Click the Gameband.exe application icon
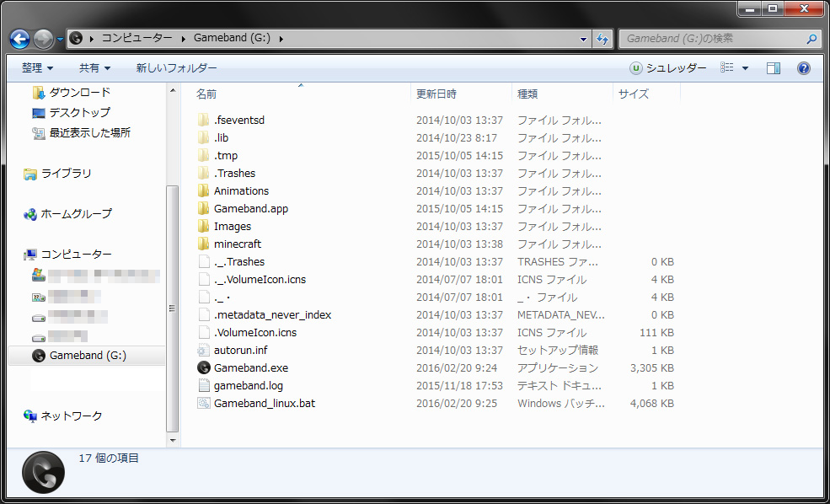The image size is (830, 504). point(203,368)
